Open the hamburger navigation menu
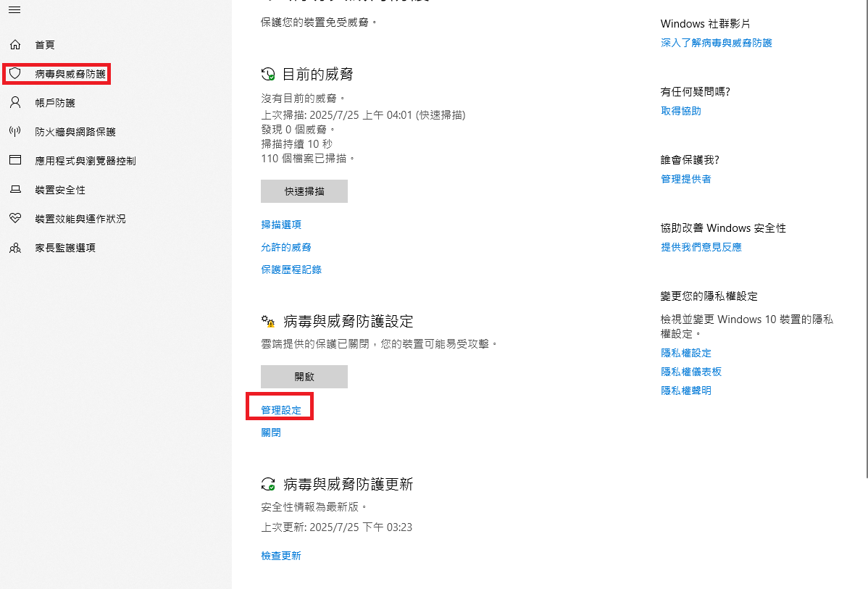The image size is (868, 589). coord(15,10)
